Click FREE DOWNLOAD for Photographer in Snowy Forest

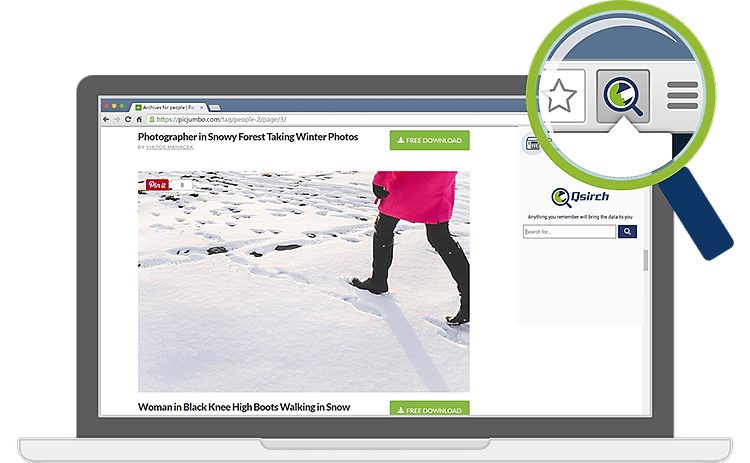pyautogui.click(x=430, y=140)
